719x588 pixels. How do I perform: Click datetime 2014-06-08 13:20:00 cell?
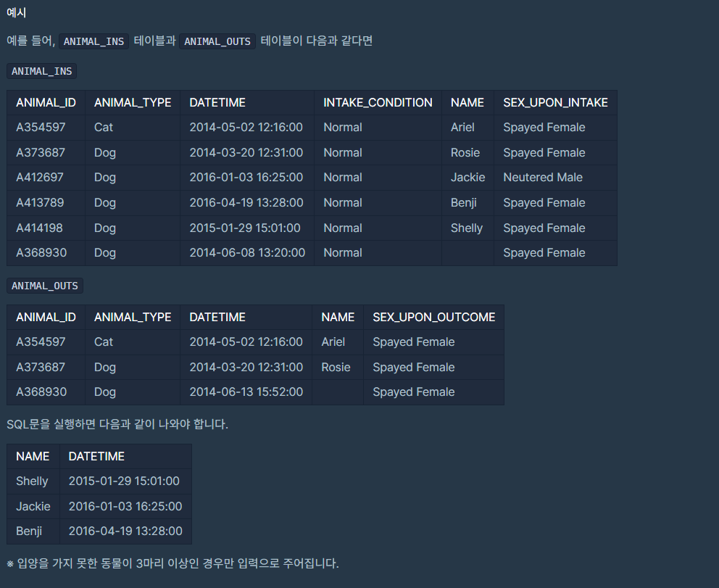pos(247,253)
